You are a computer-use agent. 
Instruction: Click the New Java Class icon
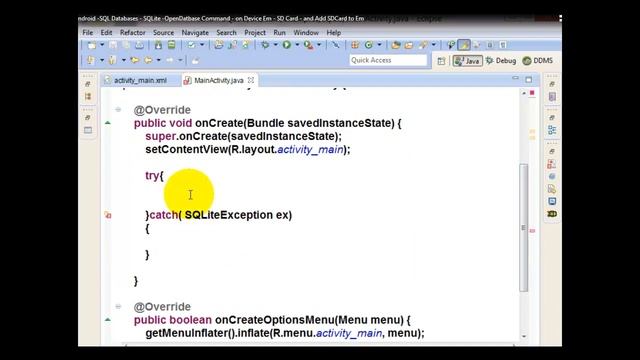click(x=369, y=45)
